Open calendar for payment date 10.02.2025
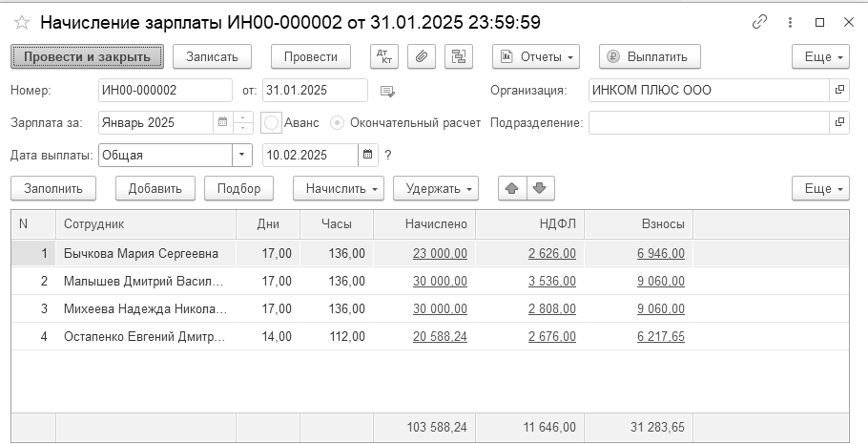Image resolution: width=868 pixels, height=444 pixels. 367,156
